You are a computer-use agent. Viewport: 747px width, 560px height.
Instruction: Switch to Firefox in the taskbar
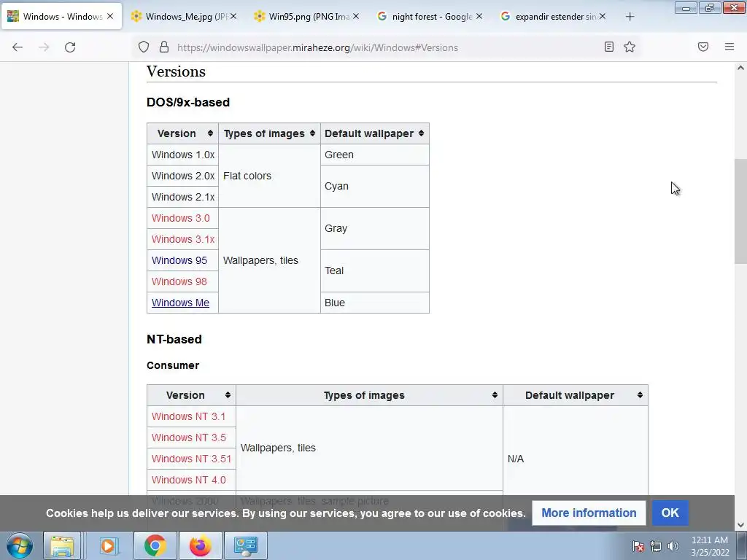pyautogui.click(x=200, y=545)
